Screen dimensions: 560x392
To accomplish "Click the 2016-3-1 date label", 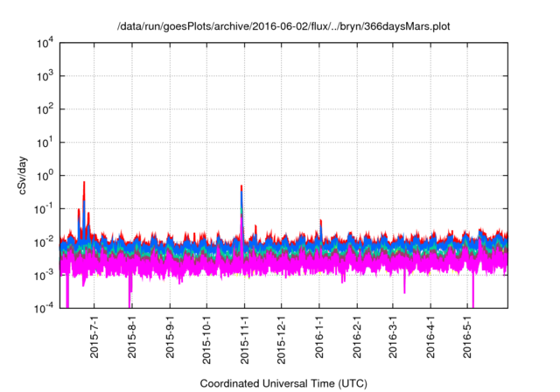I will coord(393,336).
